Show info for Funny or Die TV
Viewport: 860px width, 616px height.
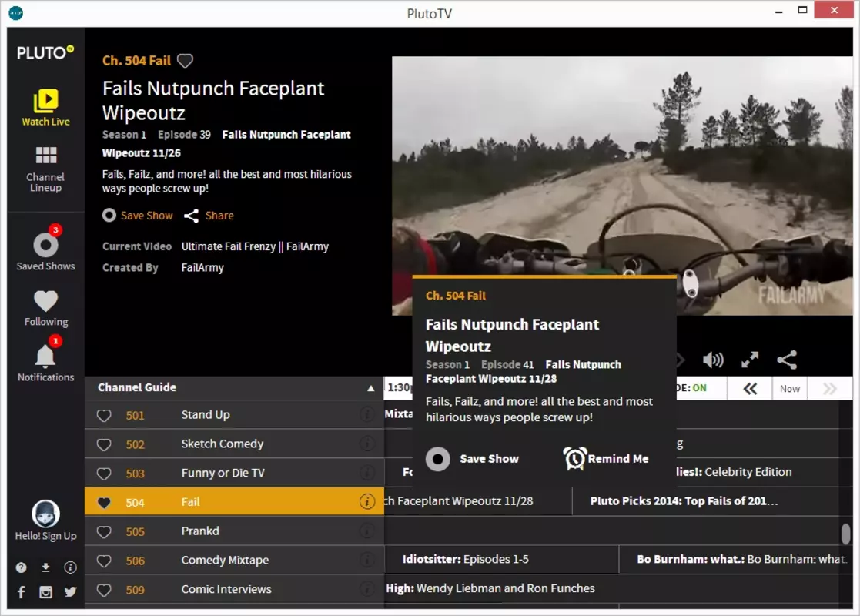[x=367, y=472]
